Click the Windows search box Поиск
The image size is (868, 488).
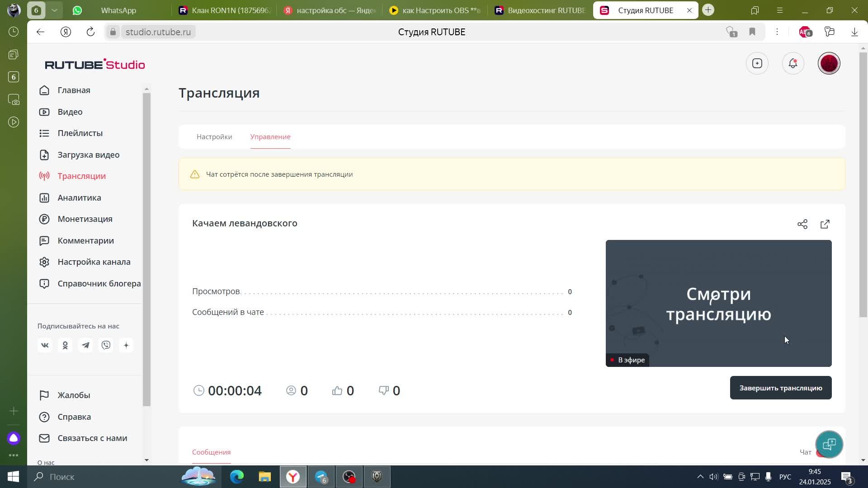coord(104,477)
